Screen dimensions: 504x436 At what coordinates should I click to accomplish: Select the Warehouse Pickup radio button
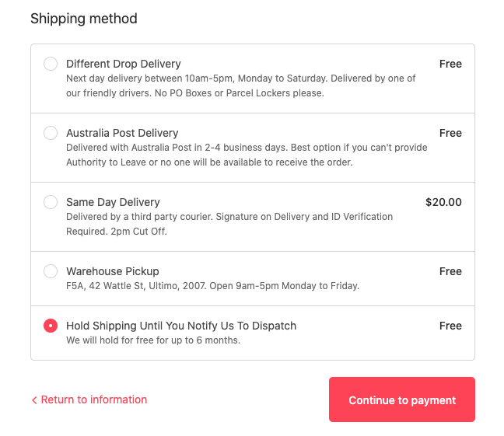[51, 271]
